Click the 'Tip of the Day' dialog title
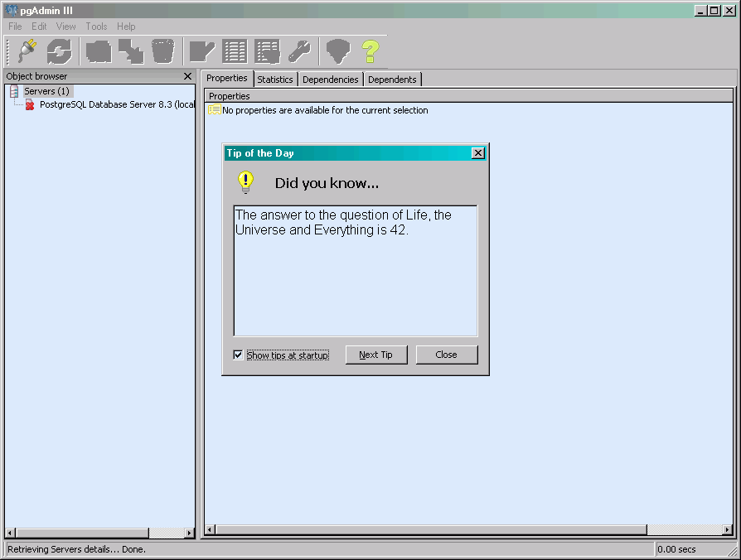Screen dimensions: 741x560 point(260,153)
